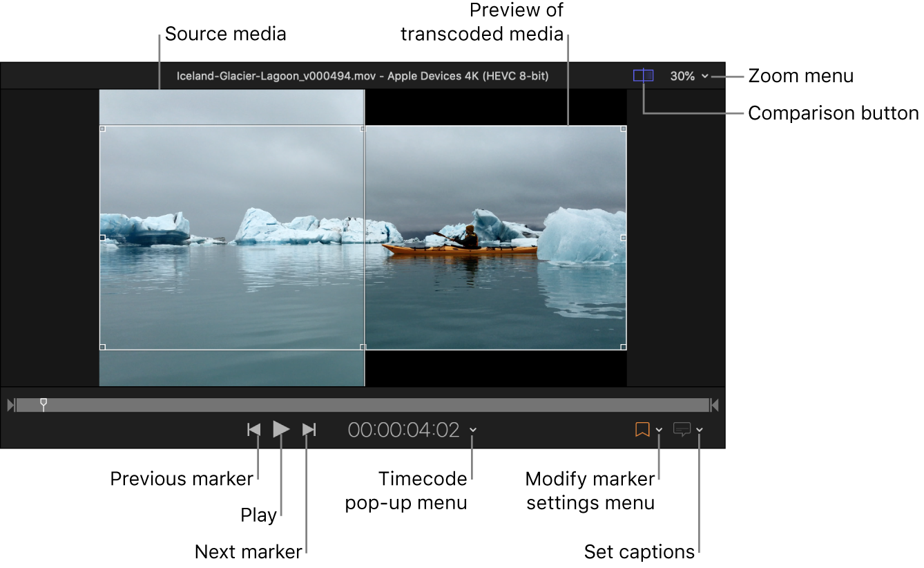The image size is (924, 568).
Task: Click the middle of the timeline scrubber bar
Action: point(363,405)
